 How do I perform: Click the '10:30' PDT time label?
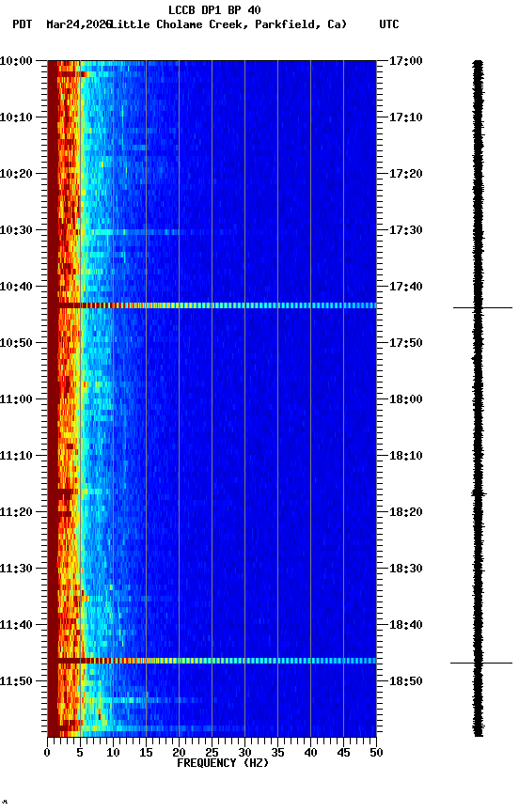(x=16, y=230)
